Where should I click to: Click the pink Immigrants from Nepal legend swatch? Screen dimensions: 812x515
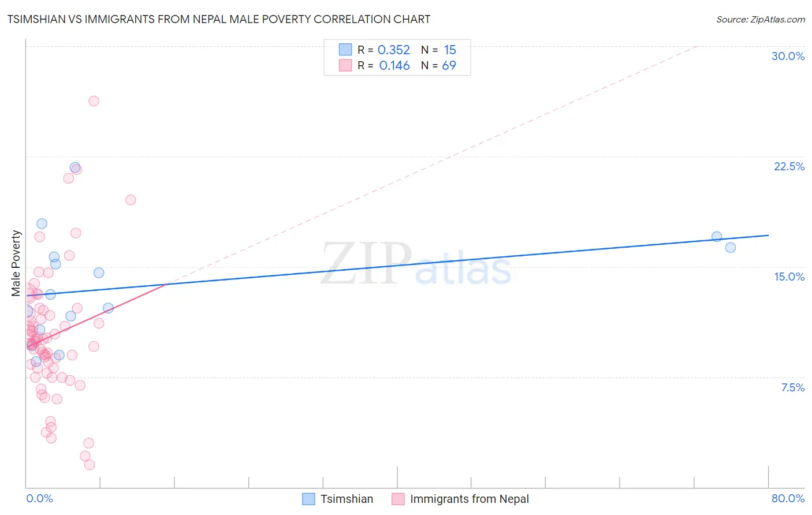(x=398, y=499)
